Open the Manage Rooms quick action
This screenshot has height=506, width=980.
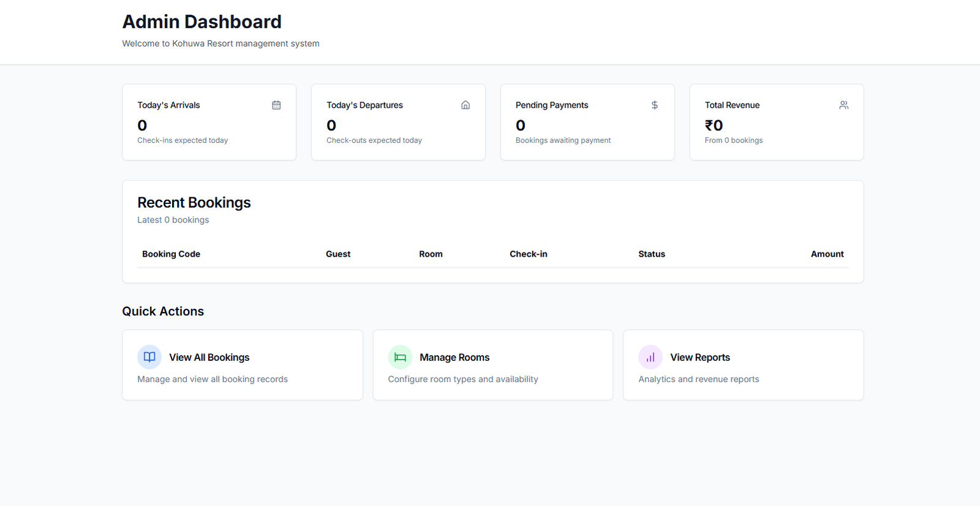(x=493, y=365)
